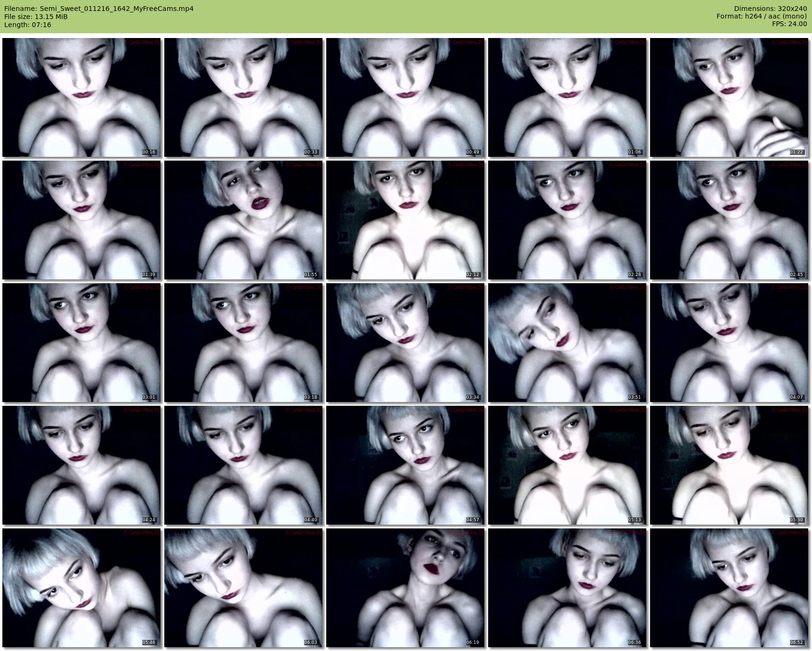Select the thumbnail at 05:13

pyautogui.click(x=567, y=465)
